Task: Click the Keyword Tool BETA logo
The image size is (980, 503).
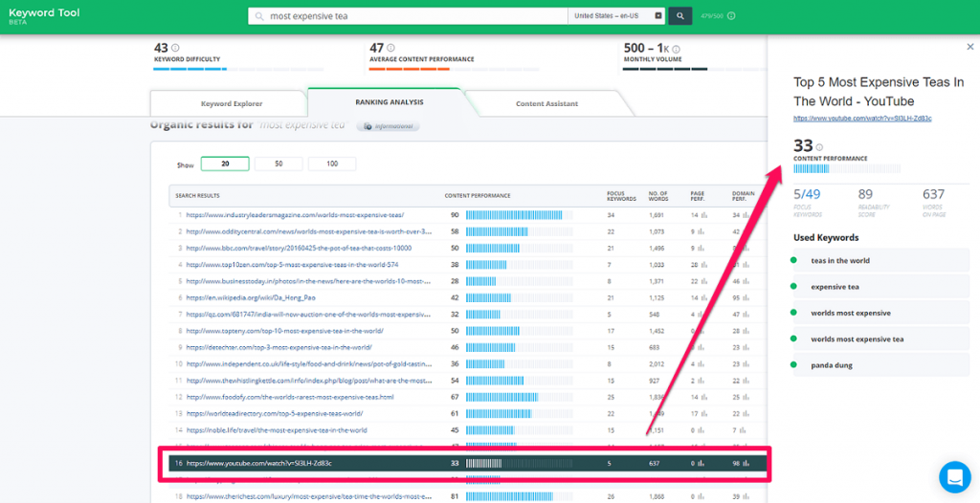Action: click(x=44, y=15)
